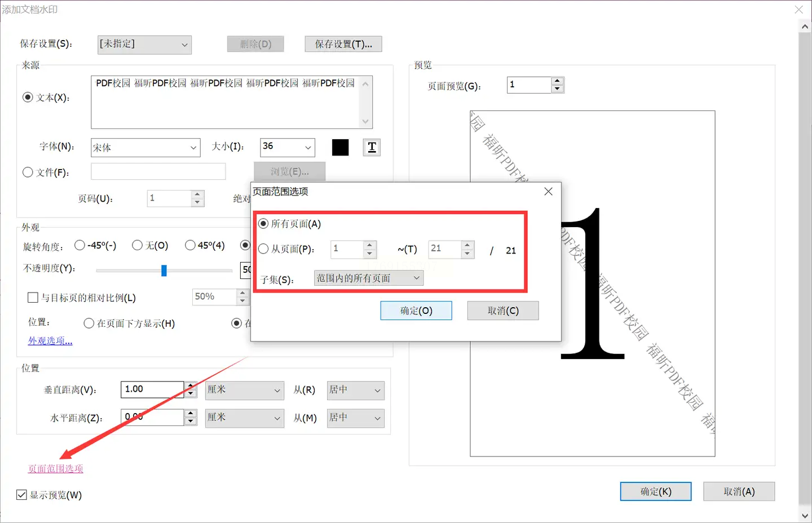
Task: Increase the 水平距离(Z) value
Action: tap(191, 413)
